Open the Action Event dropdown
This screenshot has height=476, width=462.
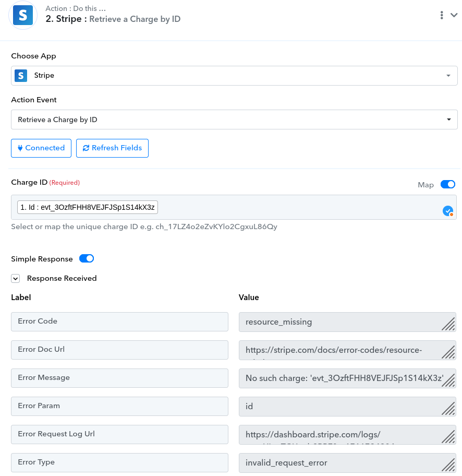[234, 120]
